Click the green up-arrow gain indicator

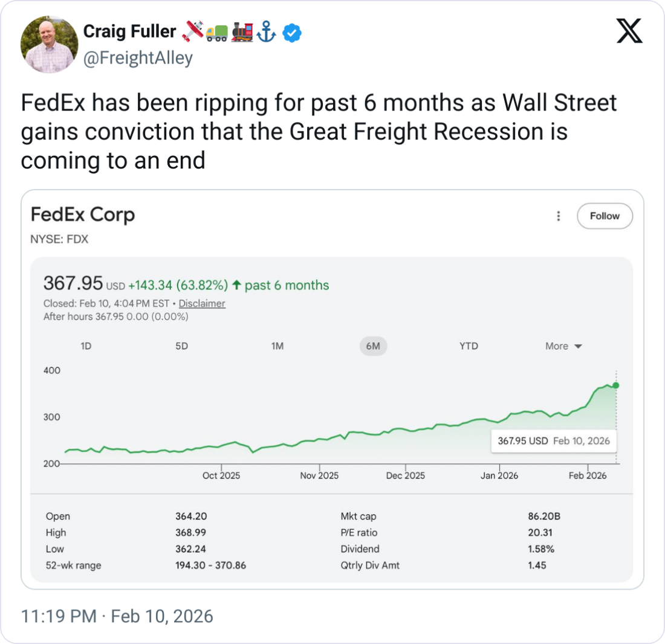click(x=236, y=285)
